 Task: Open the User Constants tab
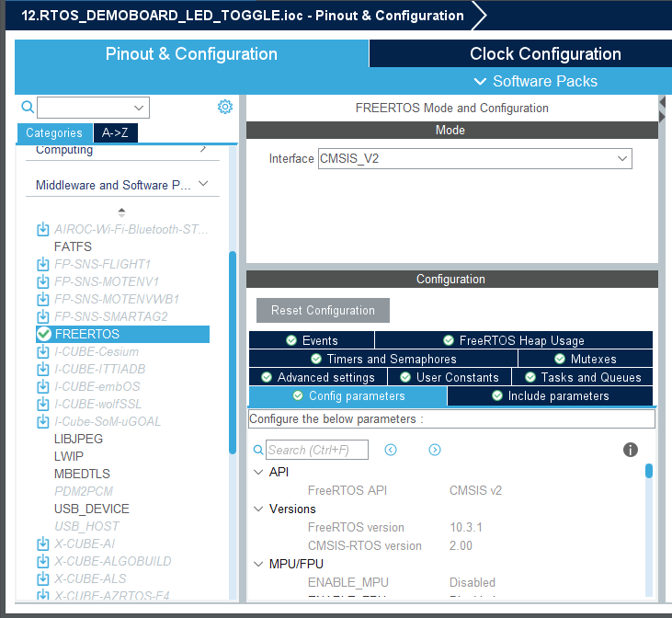point(450,377)
